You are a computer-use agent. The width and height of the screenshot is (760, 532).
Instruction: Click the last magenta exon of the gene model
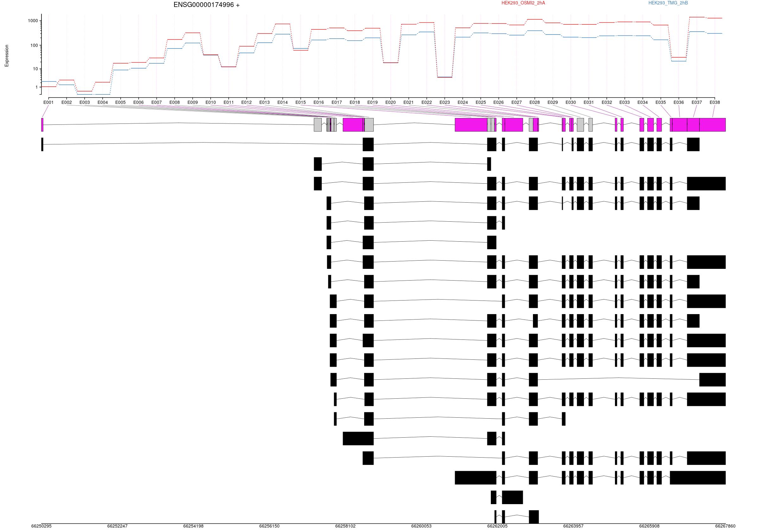712,125
